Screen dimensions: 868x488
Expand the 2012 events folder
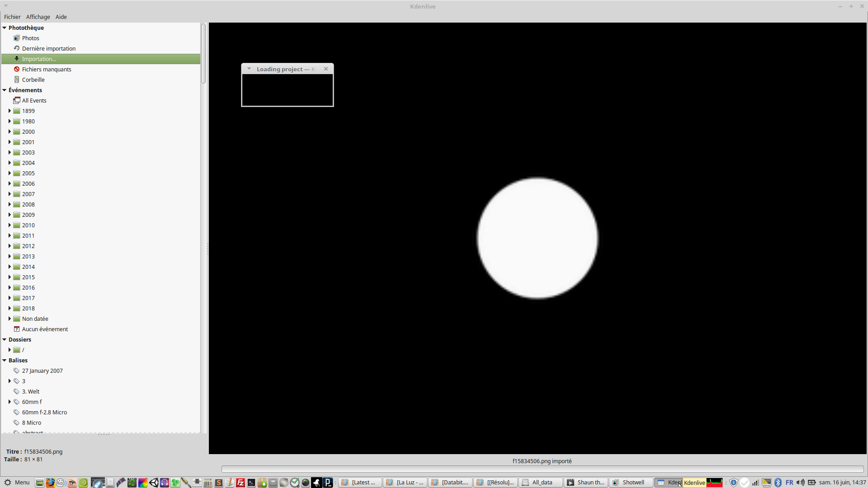tap(9, 246)
